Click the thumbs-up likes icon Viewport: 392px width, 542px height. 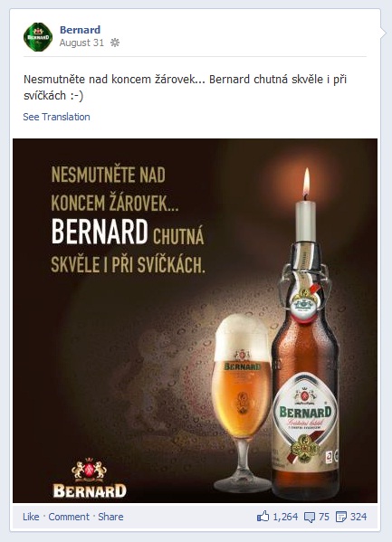click(x=263, y=517)
